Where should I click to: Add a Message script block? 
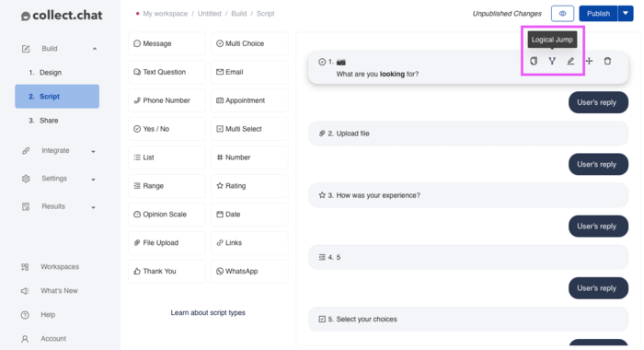tap(167, 43)
